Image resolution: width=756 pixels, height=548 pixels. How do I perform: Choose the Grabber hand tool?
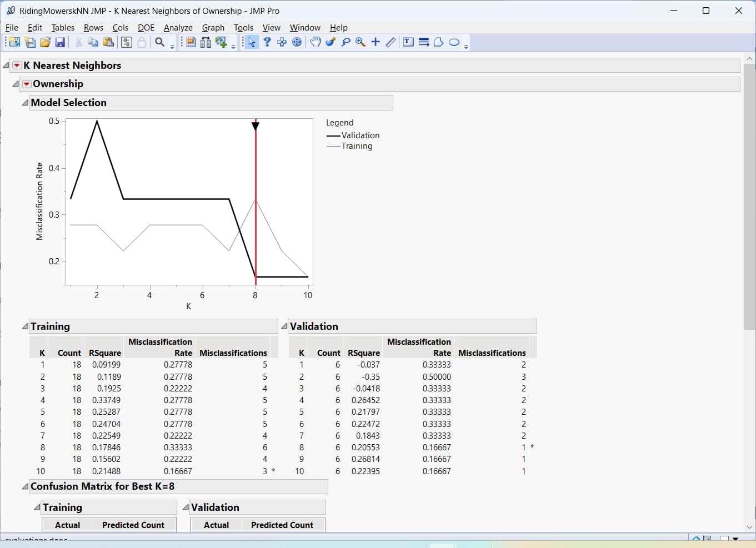pos(315,42)
